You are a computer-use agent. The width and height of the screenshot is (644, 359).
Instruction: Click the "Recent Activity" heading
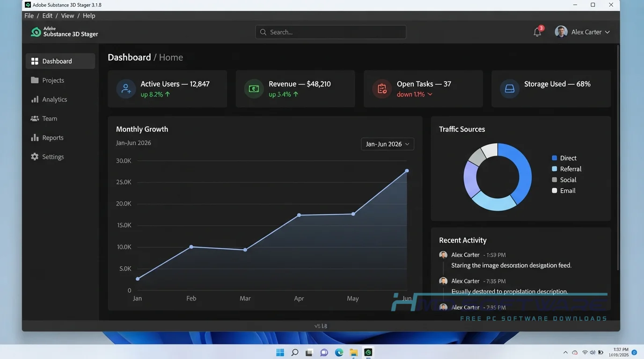tap(463, 240)
